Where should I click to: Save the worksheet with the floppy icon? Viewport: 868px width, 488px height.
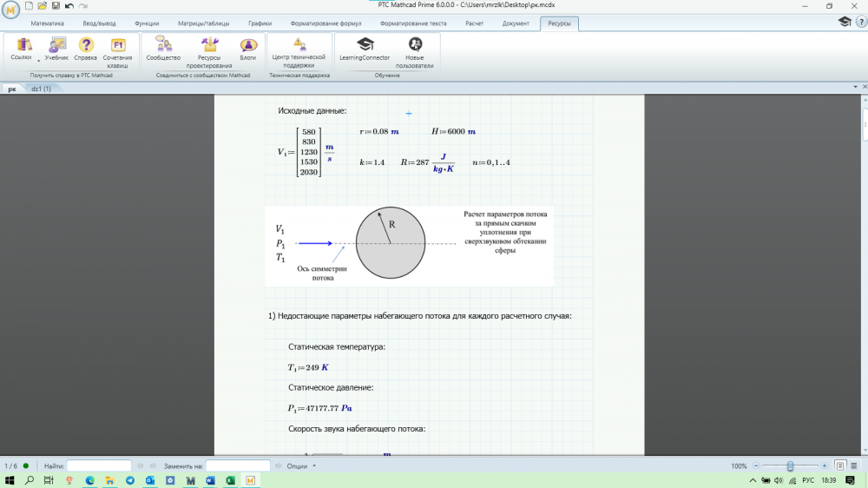click(56, 6)
